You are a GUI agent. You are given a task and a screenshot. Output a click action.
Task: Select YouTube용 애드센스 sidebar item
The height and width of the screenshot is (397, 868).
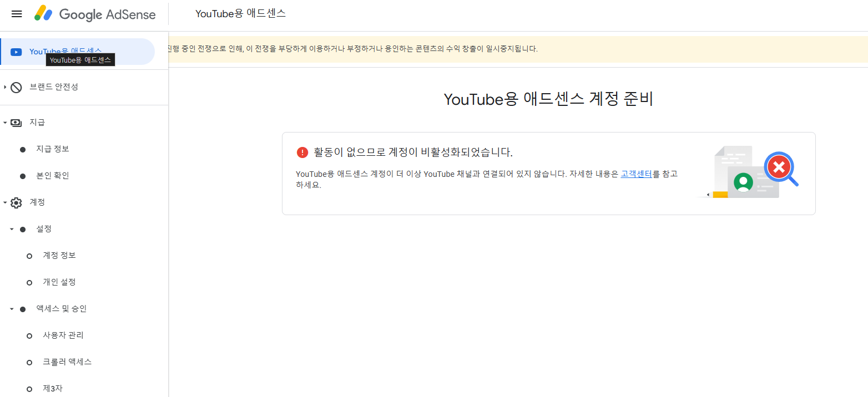click(x=78, y=52)
